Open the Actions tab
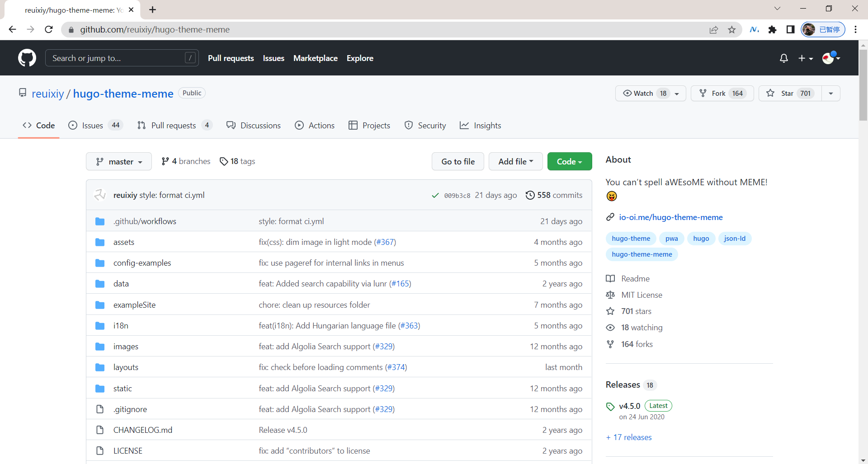The image size is (868, 464). click(315, 126)
